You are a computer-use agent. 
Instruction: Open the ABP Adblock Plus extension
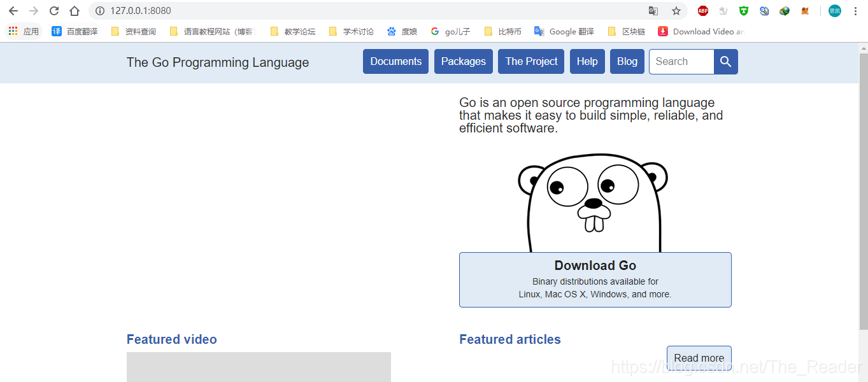tap(703, 11)
